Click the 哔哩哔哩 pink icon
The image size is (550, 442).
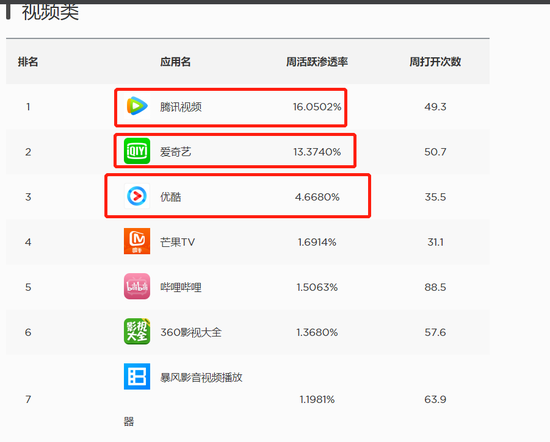pos(137,286)
